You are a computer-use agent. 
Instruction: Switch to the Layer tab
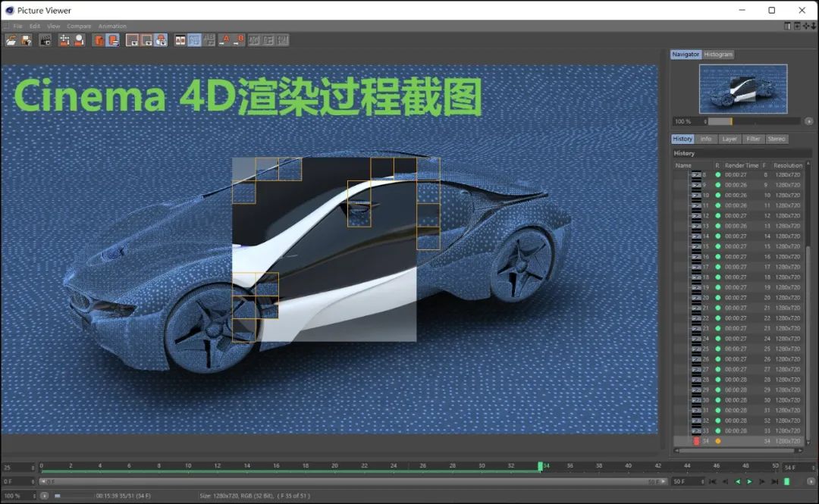click(x=730, y=139)
